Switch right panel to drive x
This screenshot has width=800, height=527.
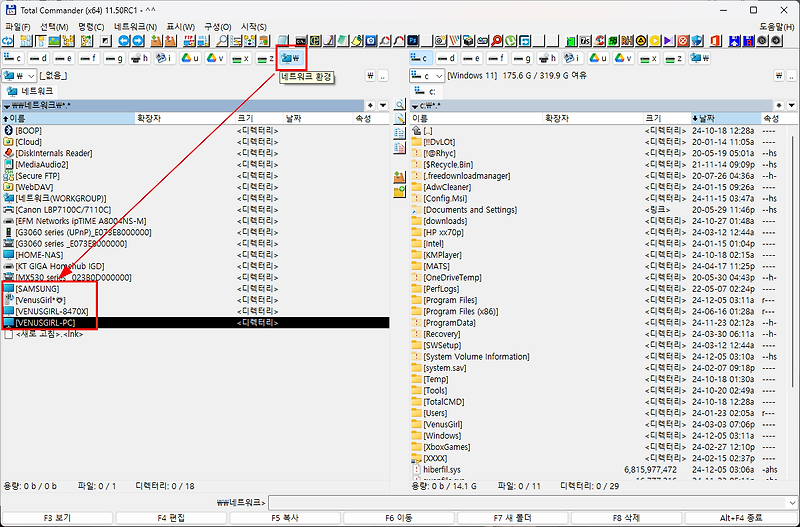click(649, 58)
